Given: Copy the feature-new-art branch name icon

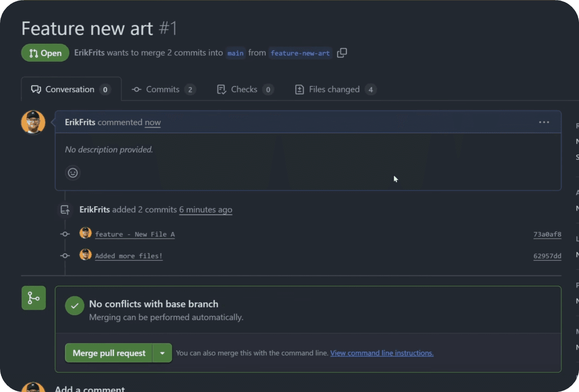Looking at the screenshot, I should coord(342,53).
